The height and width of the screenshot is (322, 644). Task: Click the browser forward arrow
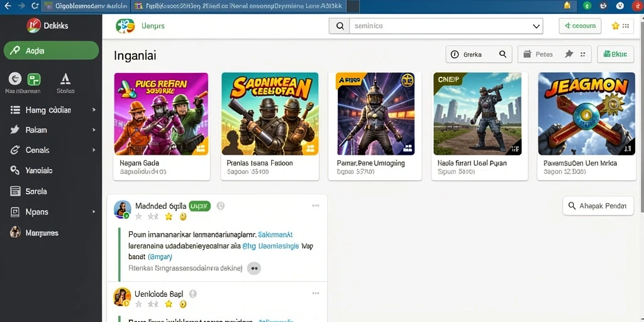[22, 6]
